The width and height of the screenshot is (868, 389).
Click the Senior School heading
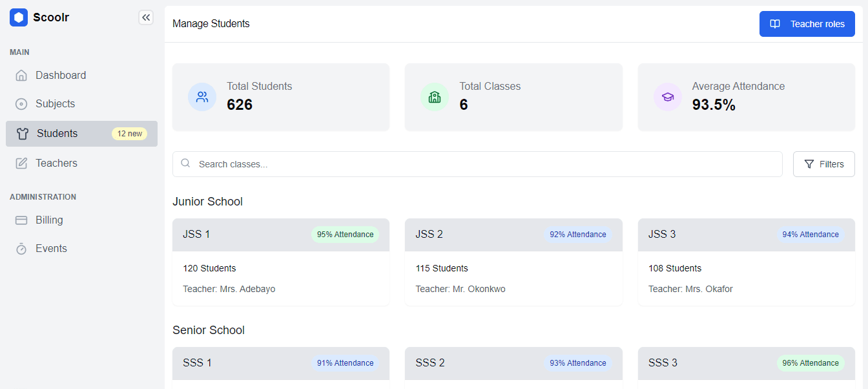point(209,330)
